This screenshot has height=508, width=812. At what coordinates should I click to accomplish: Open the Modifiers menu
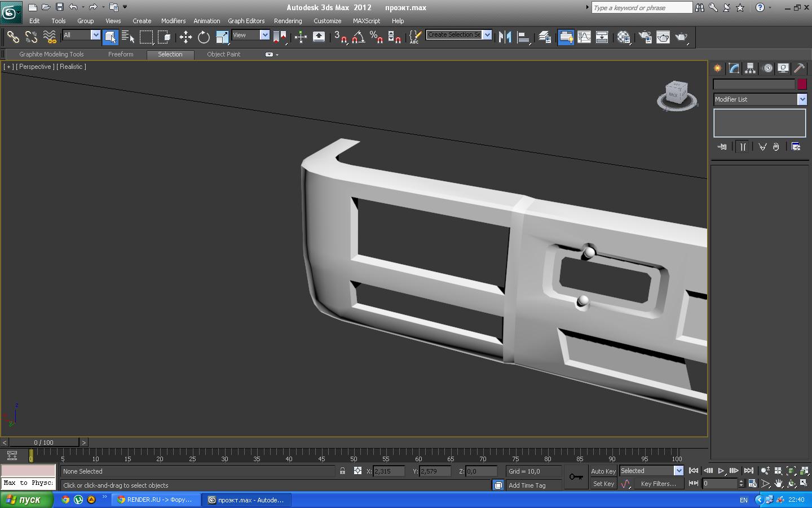[x=173, y=21]
